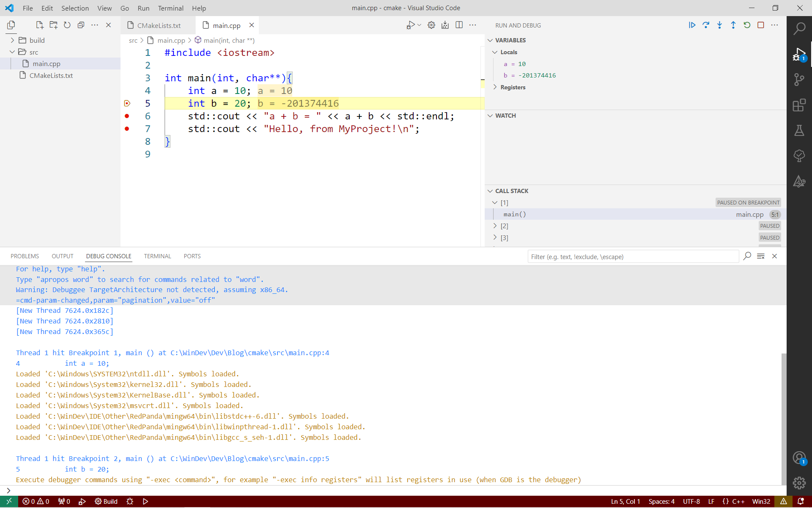Toggle word wrap in debug console
This screenshot has width=812, height=508.
click(760, 256)
